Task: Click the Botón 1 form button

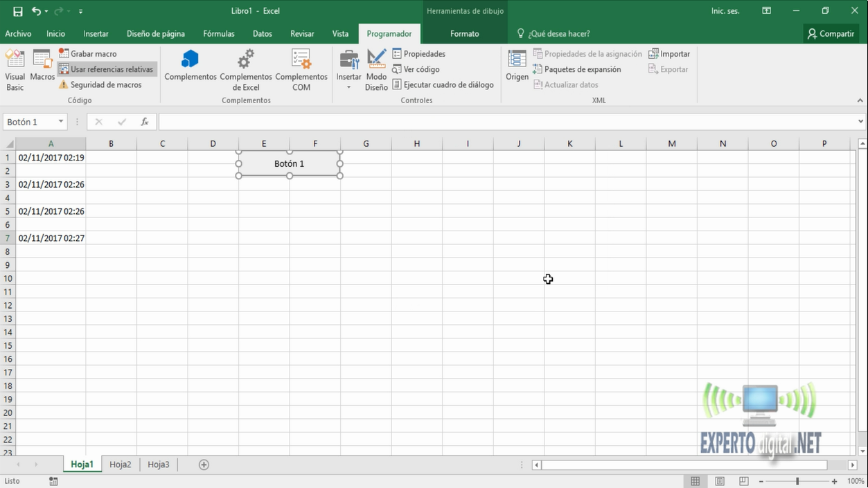Action: tap(289, 164)
